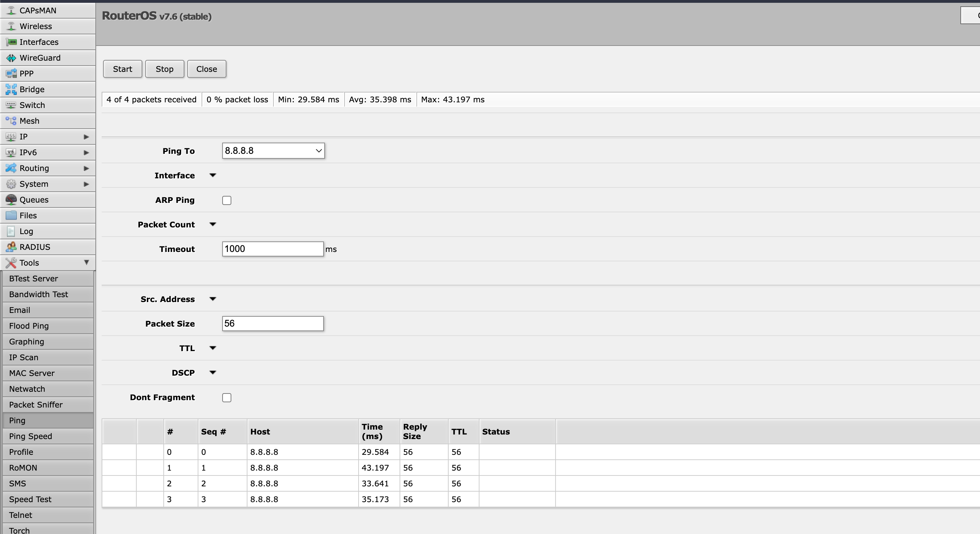The width and height of the screenshot is (980, 534).
Task: Open Bandwidth Test tool
Action: pyautogui.click(x=48, y=294)
